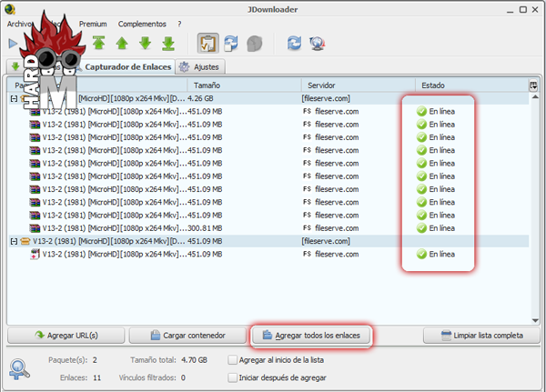Click the blue update refresh icon
Image resolution: width=546 pixels, height=392 pixels.
point(294,43)
